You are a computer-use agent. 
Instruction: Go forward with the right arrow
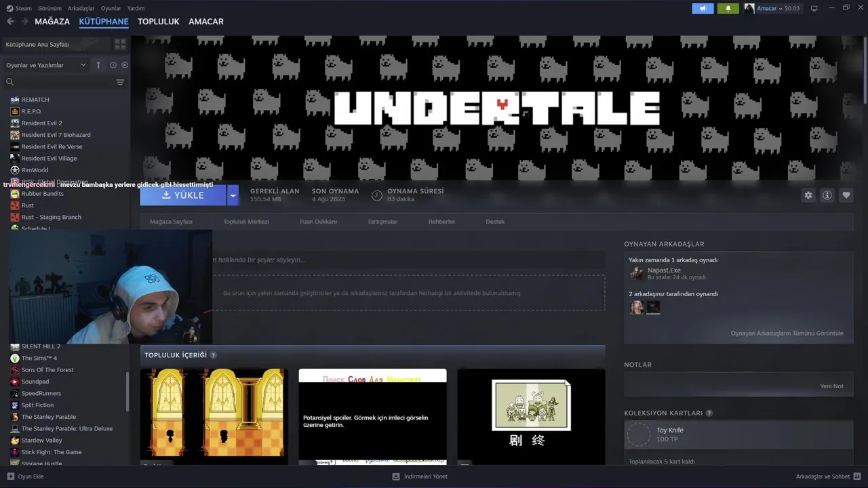coord(24,22)
